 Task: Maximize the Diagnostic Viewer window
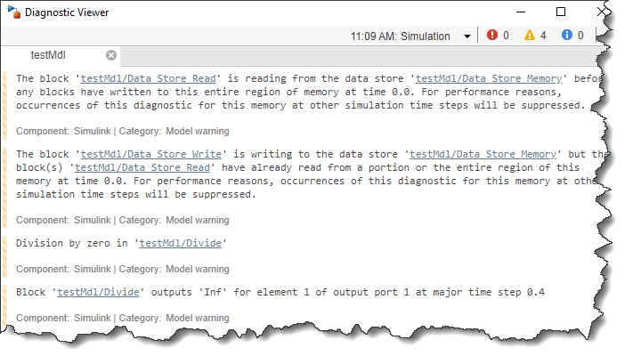coord(561,12)
